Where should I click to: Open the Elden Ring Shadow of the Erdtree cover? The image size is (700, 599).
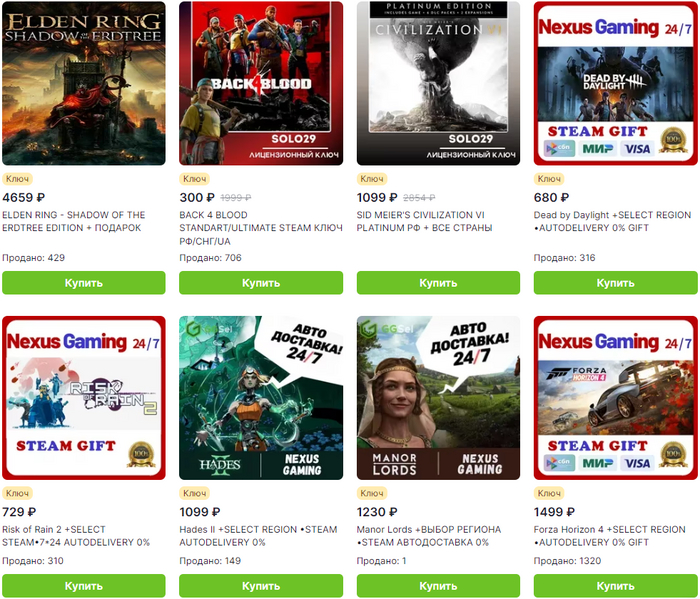click(x=83, y=83)
